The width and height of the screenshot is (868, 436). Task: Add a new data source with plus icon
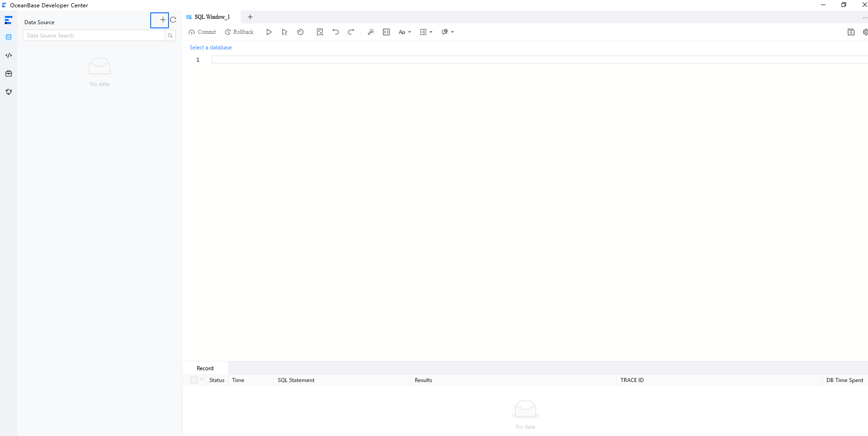[x=163, y=20]
